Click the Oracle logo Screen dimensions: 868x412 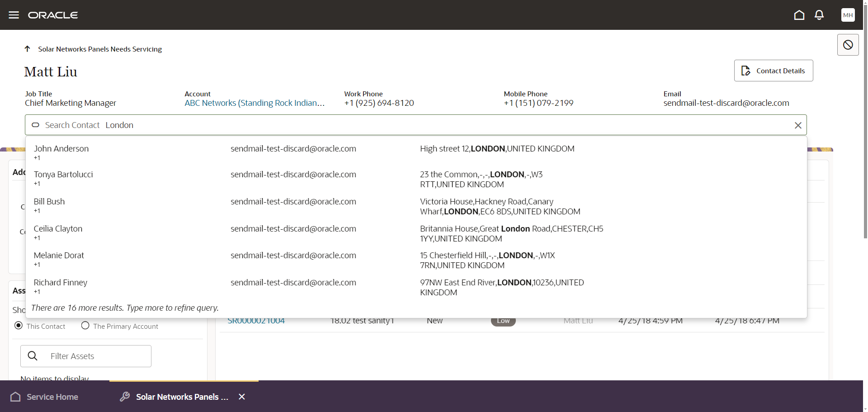(53, 15)
